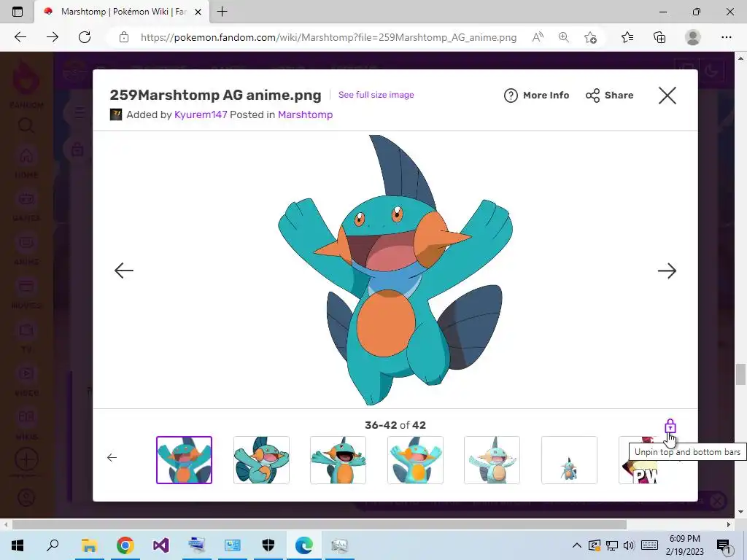Open the Zoom icon in address bar
747x560 pixels.
[564, 37]
